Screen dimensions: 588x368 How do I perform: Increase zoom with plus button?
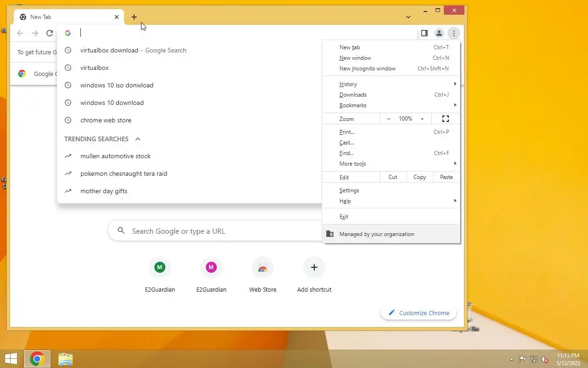pyautogui.click(x=422, y=119)
